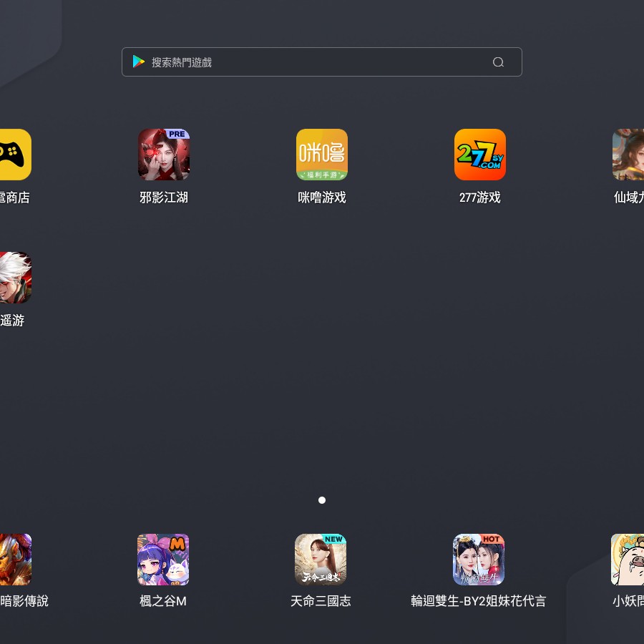644x644 pixels.
Task: Click the 天命三國志 label text
Action: click(x=321, y=601)
